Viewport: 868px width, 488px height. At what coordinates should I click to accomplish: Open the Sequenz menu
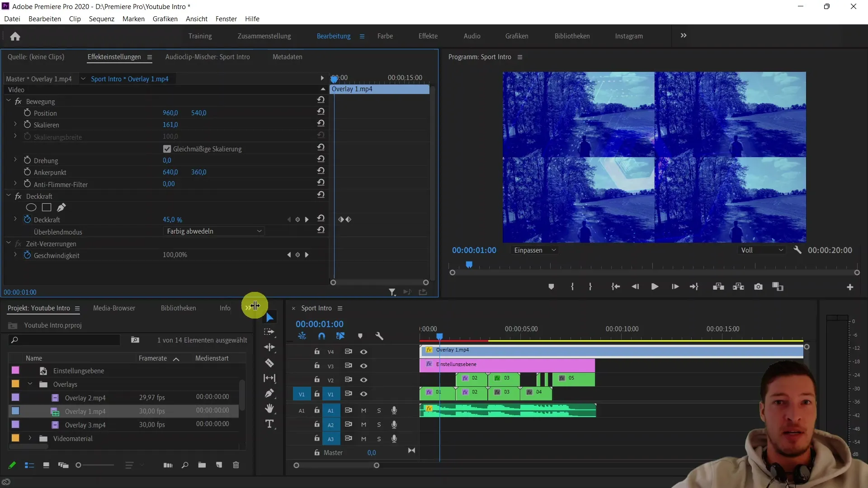pyautogui.click(x=101, y=19)
